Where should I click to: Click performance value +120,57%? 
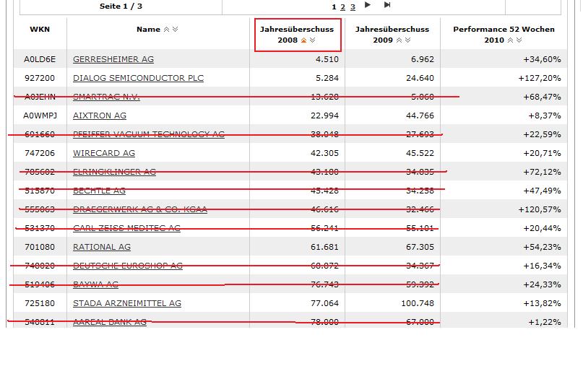pos(540,209)
